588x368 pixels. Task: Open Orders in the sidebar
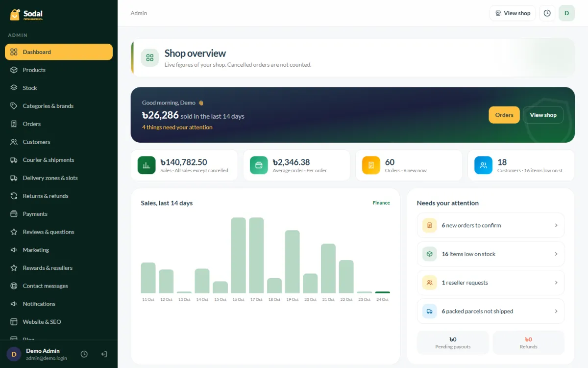tap(59, 124)
